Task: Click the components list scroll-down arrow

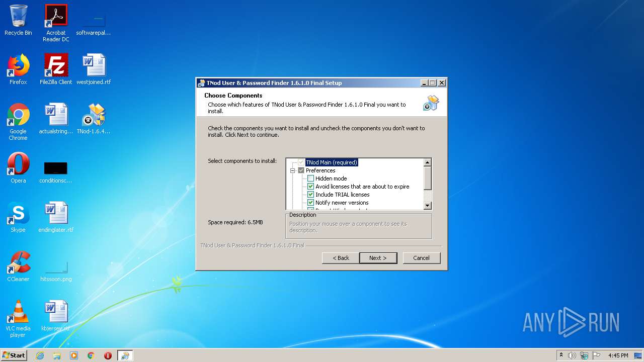Action: (428, 206)
